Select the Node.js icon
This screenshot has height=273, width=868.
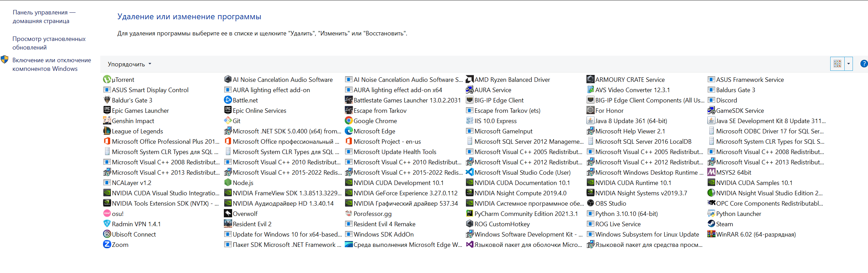228,183
